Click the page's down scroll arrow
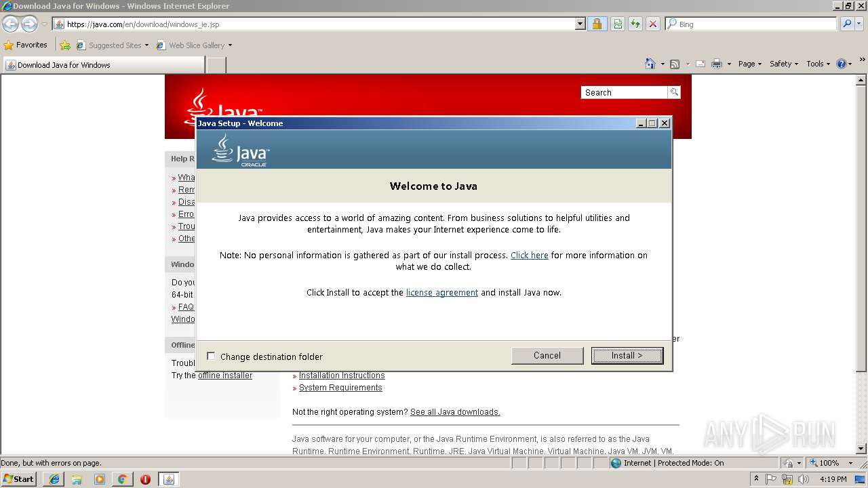Viewport: 868px width, 488px height. [x=861, y=448]
